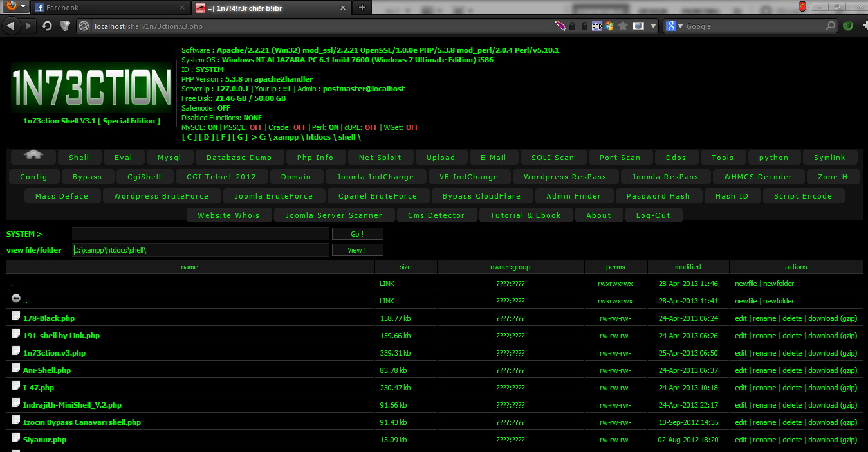Click the View ! button
Screen dimensions: 868x452
click(357, 249)
